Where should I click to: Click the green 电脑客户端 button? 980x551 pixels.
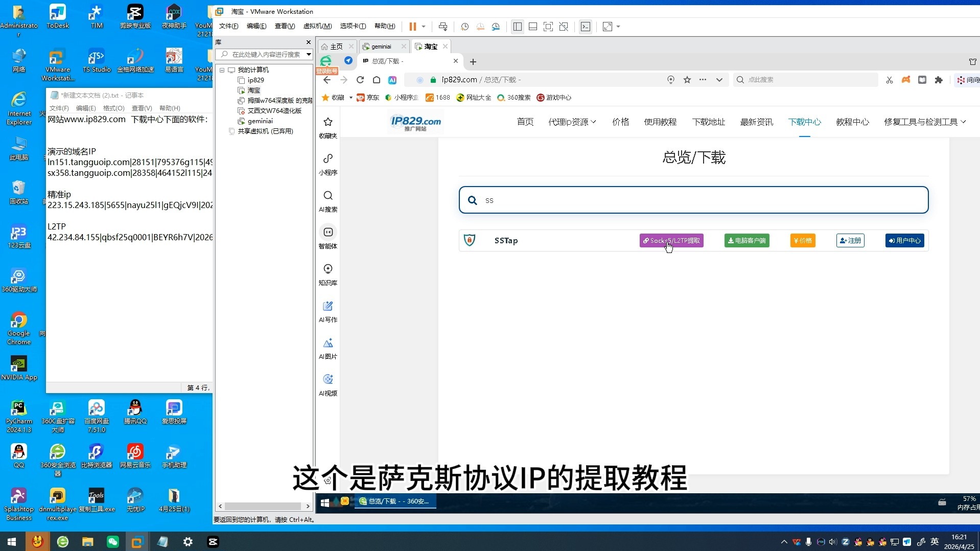pos(747,241)
